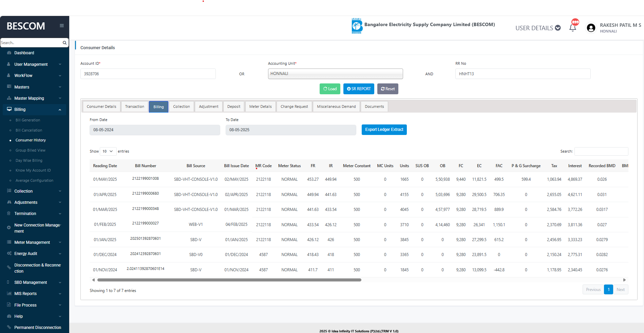Click the Permanent Disconnection sidebar icon
This screenshot has height=333, width=644.
pyautogui.click(x=9, y=327)
